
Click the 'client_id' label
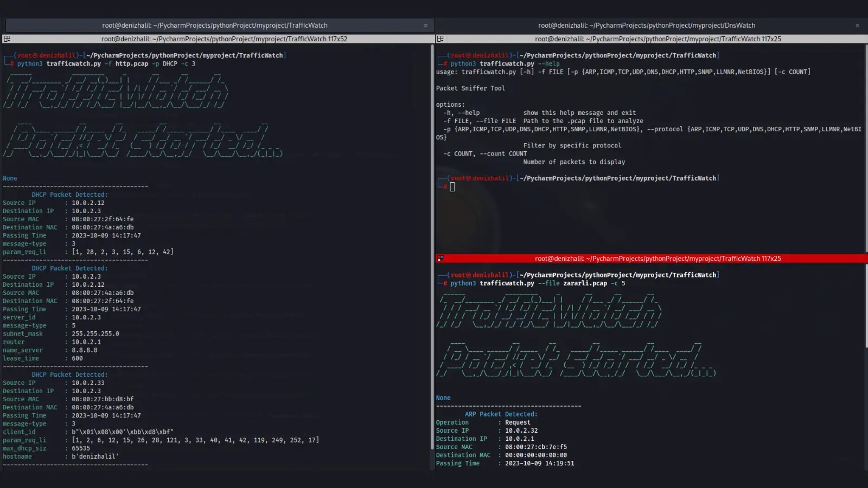[19, 432]
